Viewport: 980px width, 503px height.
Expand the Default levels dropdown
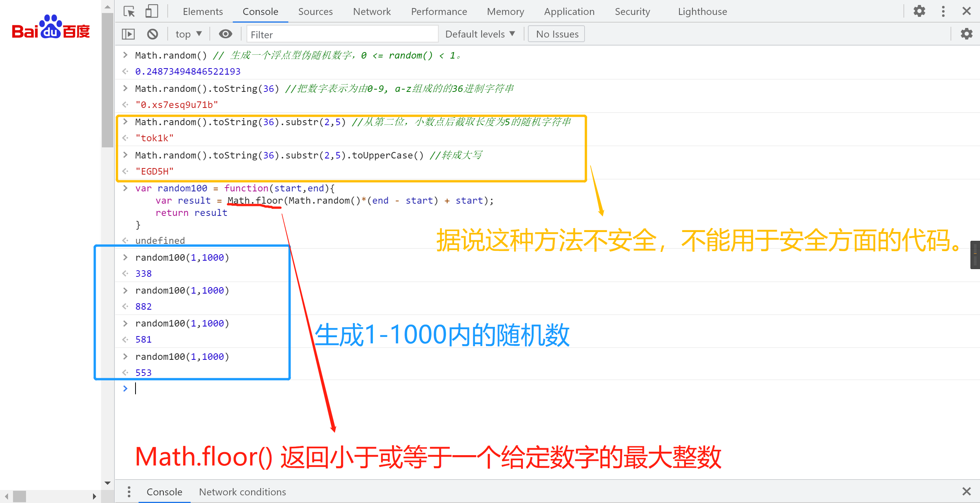[x=480, y=34]
